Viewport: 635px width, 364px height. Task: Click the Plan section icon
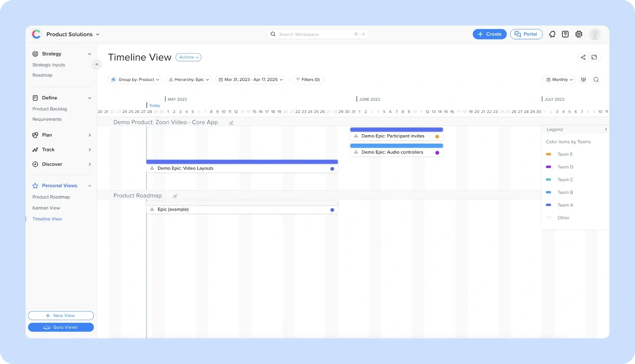pyautogui.click(x=35, y=135)
